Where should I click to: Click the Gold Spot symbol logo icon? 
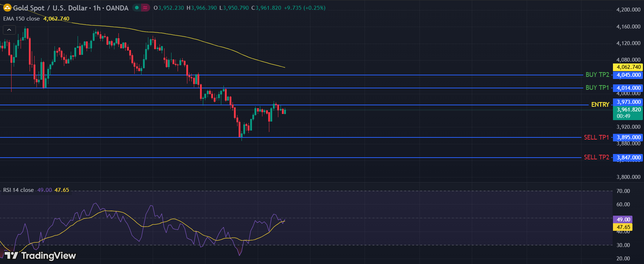point(7,8)
